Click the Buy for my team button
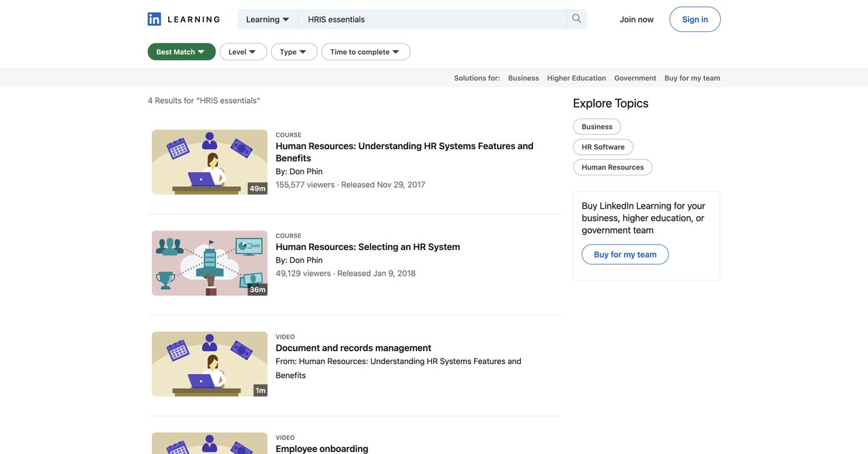868x454 pixels. pos(625,255)
